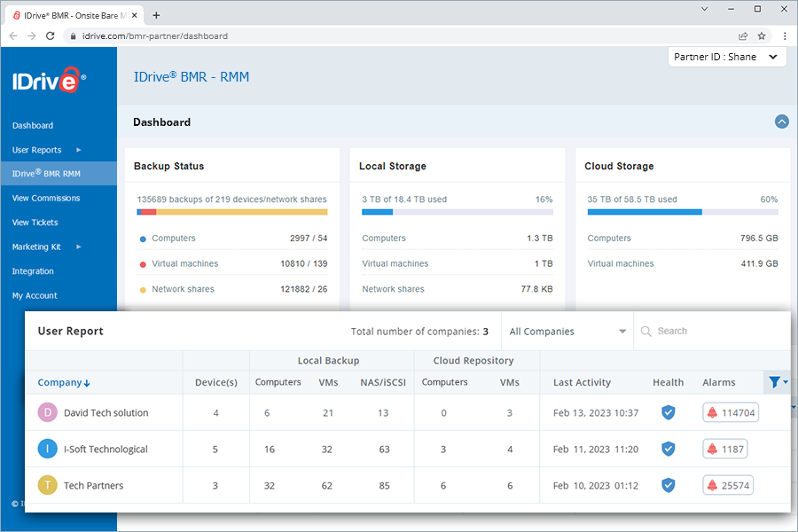Click the browser back arrow
This screenshot has width=798, height=532.
click(13, 36)
